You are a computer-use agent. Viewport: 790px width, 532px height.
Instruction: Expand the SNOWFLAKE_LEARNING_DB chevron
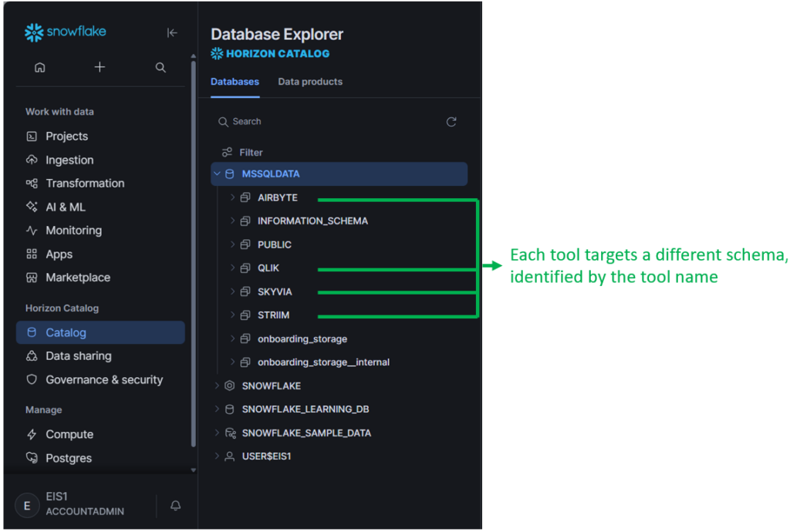(x=217, y=409)
